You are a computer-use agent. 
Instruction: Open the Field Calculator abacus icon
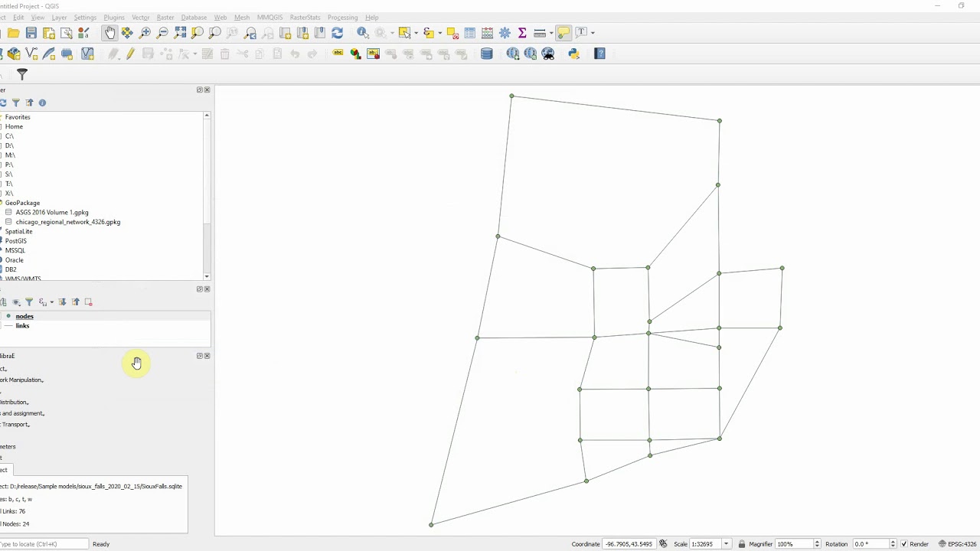487,33
